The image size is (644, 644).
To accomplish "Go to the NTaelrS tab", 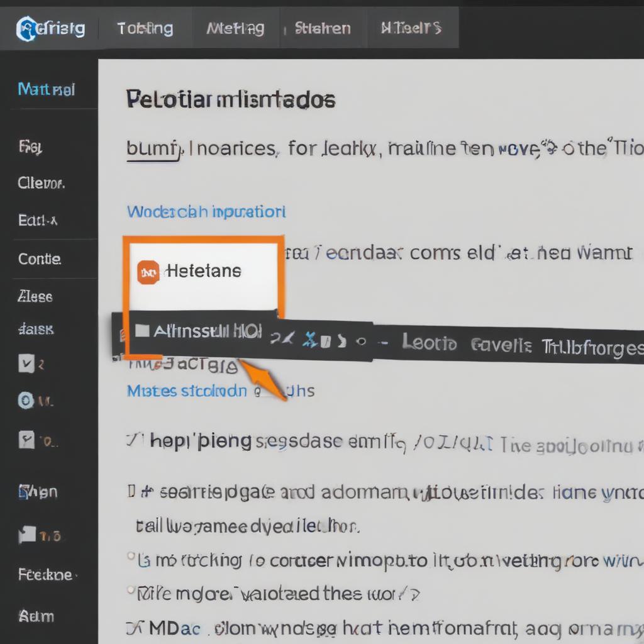I will [x=411, y=28].
